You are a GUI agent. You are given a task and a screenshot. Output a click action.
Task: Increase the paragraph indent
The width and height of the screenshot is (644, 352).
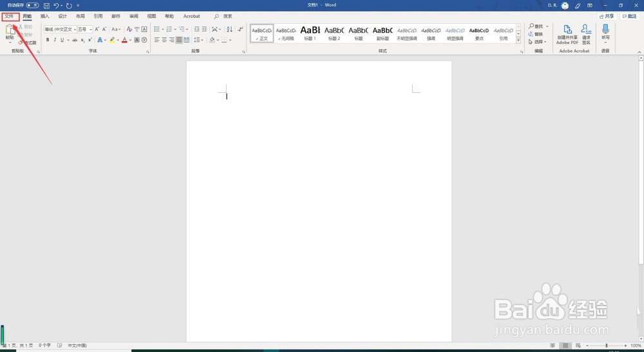204,29
